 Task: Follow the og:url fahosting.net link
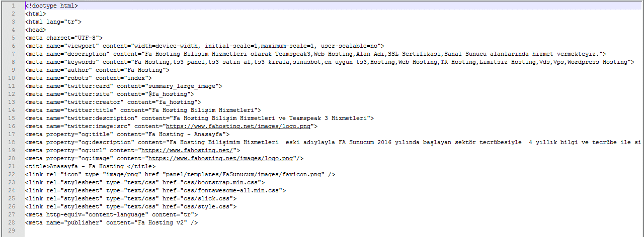pyautogui.click(x=187, y=150)
